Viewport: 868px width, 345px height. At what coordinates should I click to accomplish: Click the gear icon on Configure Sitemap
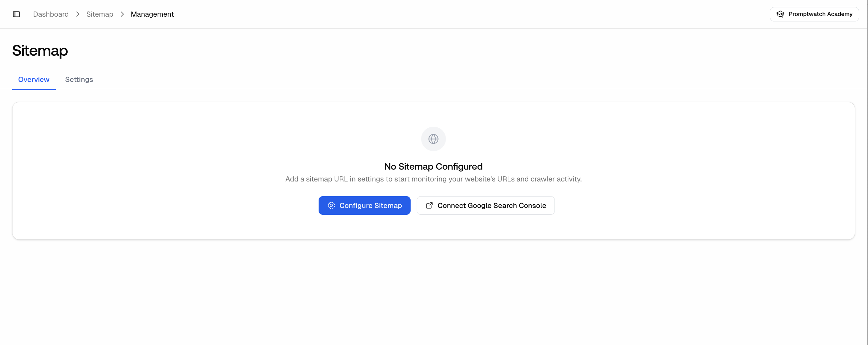[331, 205]
